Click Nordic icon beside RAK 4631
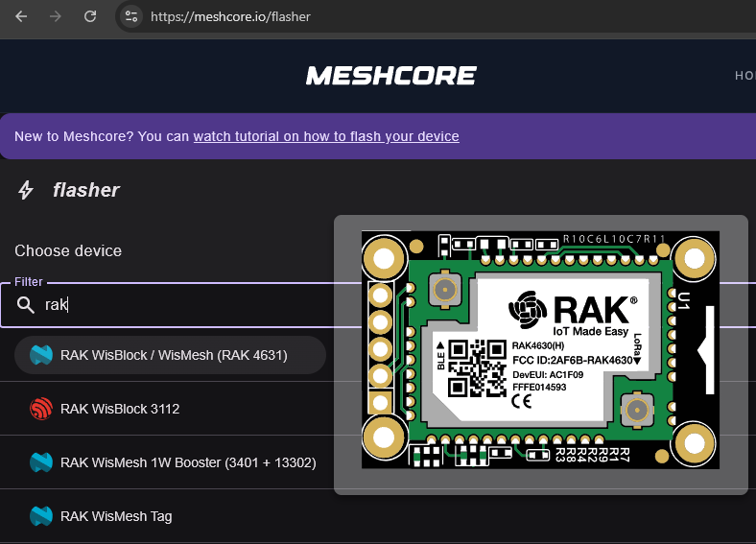 tap(41, 355)
